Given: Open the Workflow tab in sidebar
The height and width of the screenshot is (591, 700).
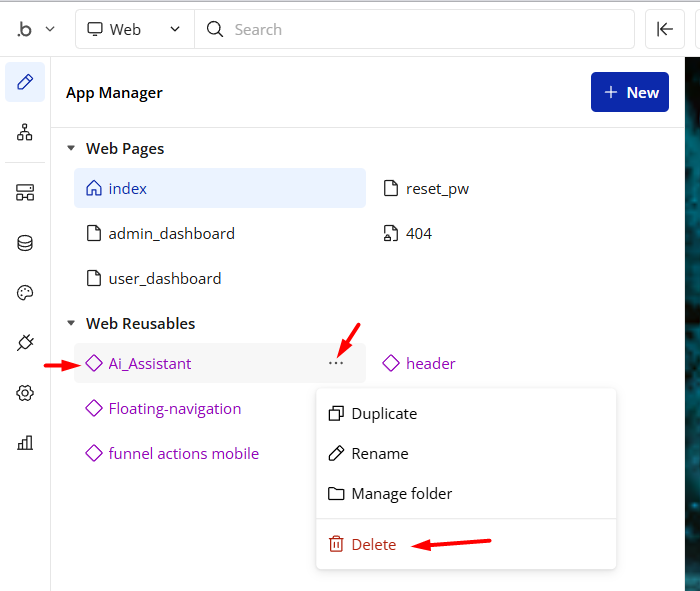Looking at the screenshot, I should click(25, 132).
